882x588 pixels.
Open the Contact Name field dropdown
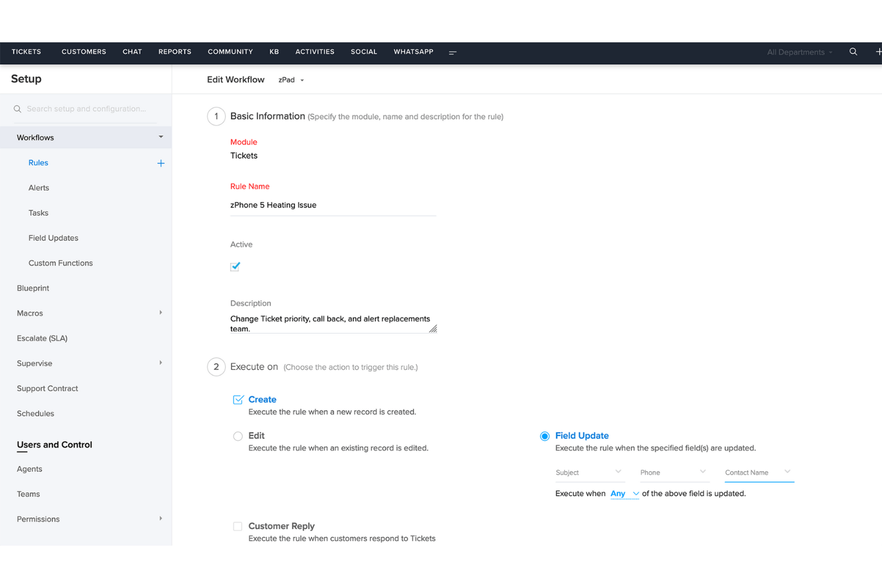(759, 472)
